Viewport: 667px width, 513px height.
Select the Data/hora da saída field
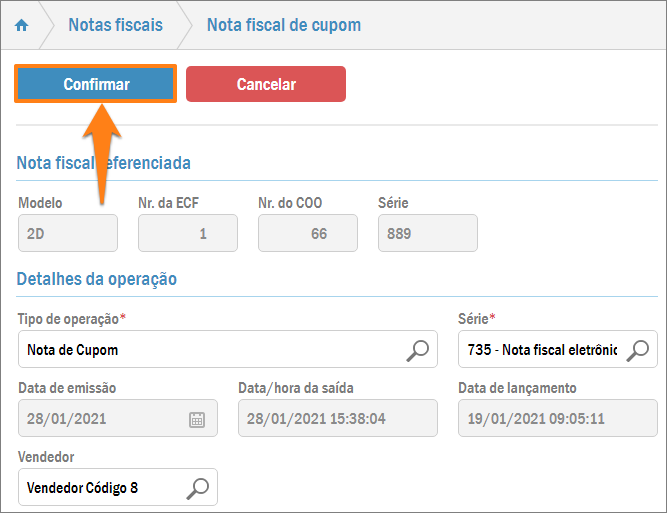[x=337, y=419]
